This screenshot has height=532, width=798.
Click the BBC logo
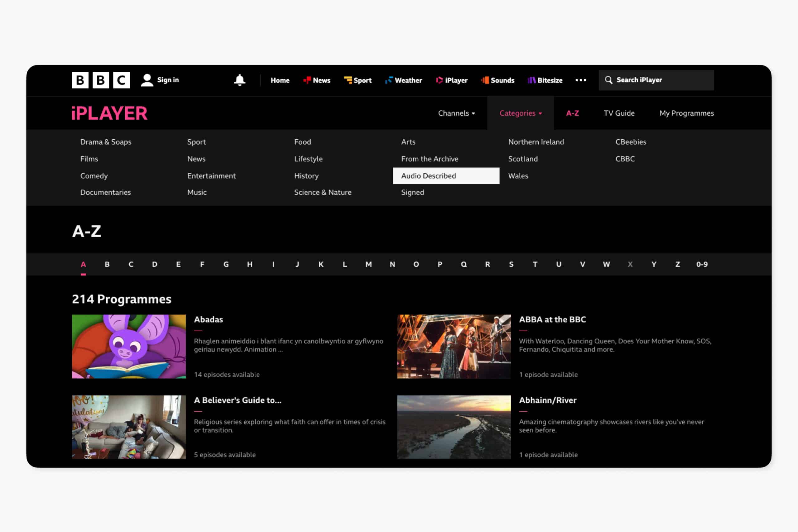click(101, 80)
